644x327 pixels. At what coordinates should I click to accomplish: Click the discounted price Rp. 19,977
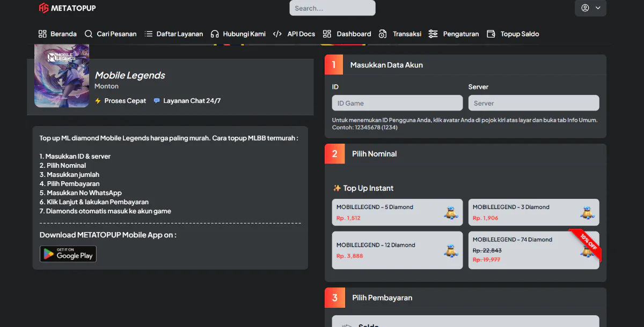486,259
